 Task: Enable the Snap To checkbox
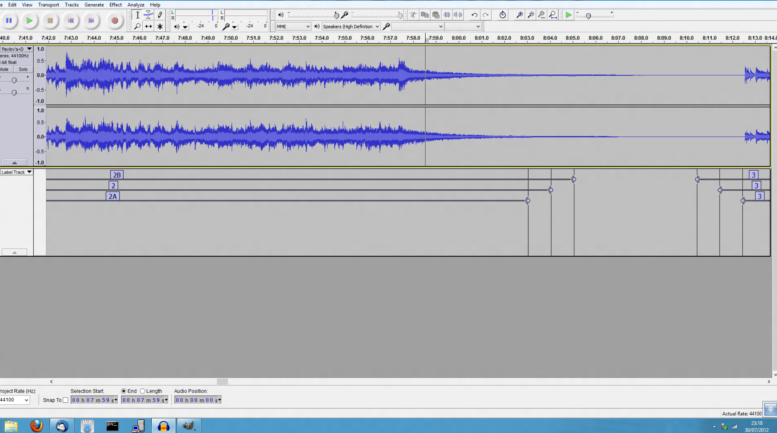point(65,400)
